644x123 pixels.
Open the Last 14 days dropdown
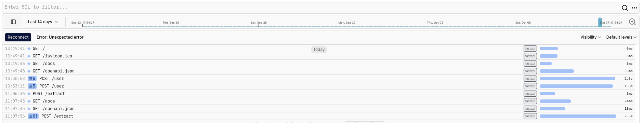click(x=43, y=22)
